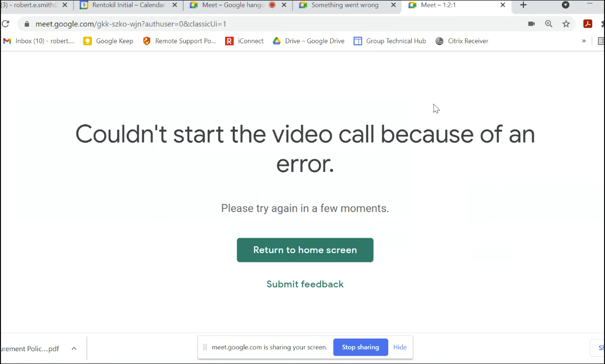Click the site security lock icon
605x364 pixels.
[x=27, y=24]
